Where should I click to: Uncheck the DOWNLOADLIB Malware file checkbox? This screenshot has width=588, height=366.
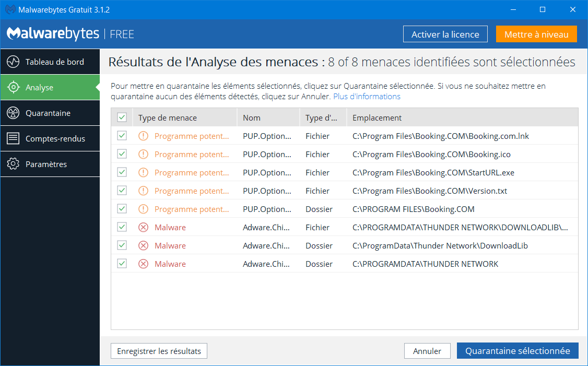pos(122,227)
